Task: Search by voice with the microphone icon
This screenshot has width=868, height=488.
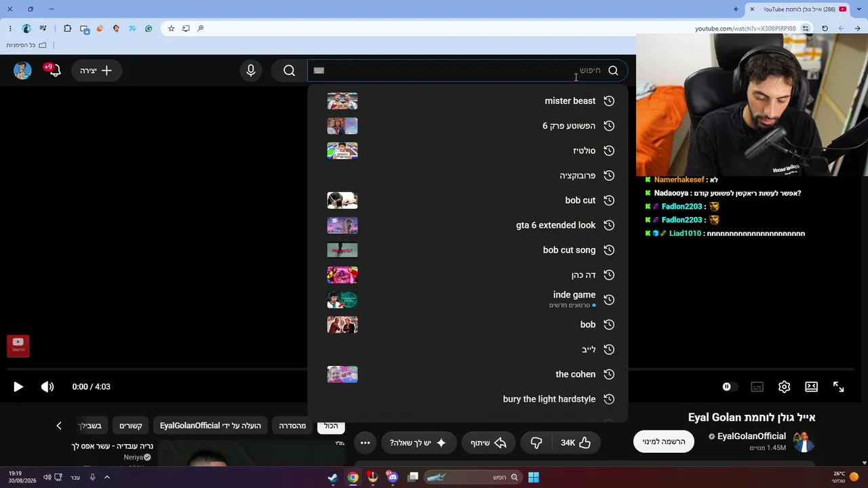Action: (x=251, y=70)
